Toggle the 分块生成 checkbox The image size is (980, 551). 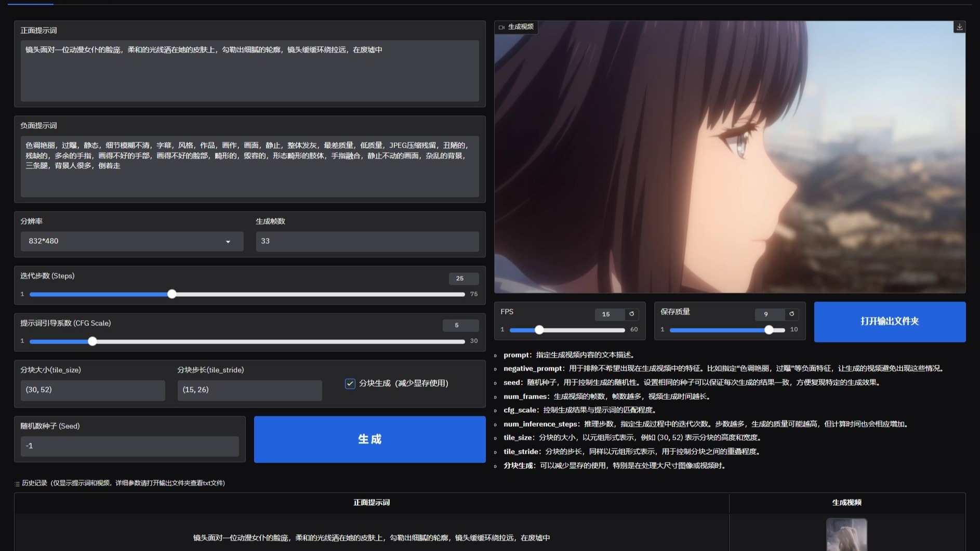pos(350,384)
